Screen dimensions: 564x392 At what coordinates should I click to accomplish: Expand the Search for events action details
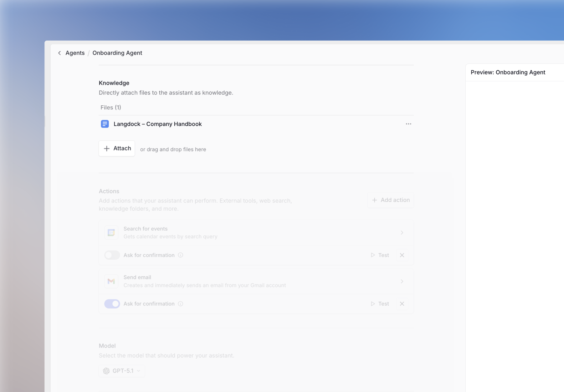402,232
